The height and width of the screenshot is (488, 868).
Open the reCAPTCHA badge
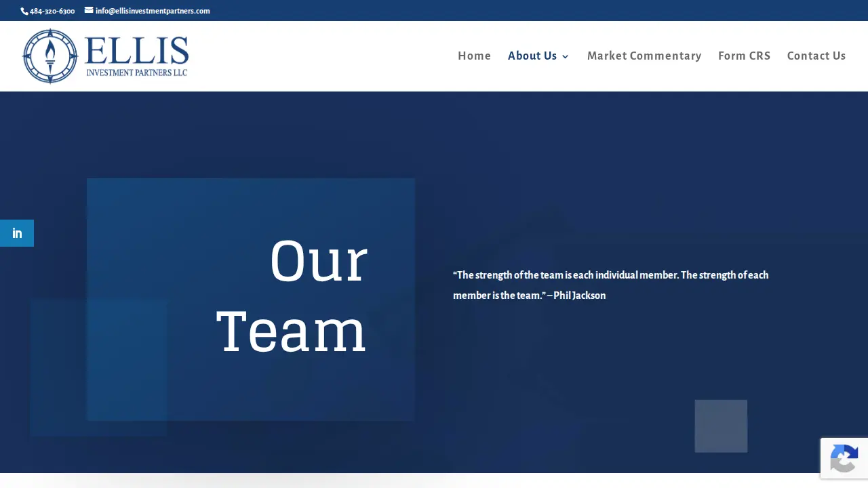pos(844,458)
